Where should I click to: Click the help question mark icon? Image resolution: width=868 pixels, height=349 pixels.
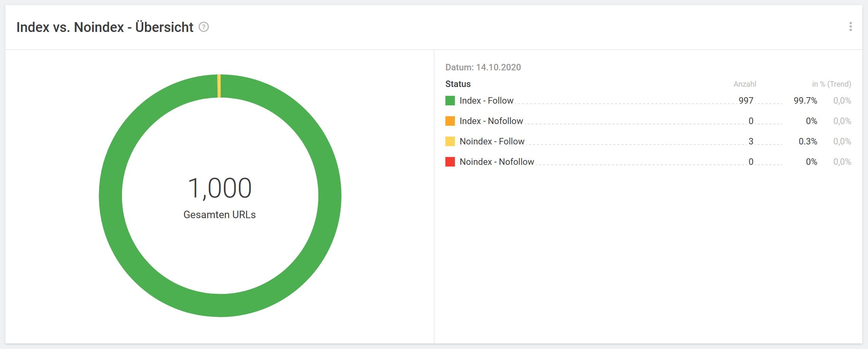[203, 27]
